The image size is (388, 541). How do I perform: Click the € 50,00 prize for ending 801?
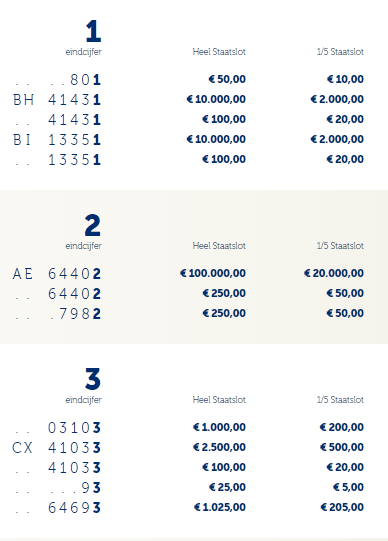tap(227, 79)
